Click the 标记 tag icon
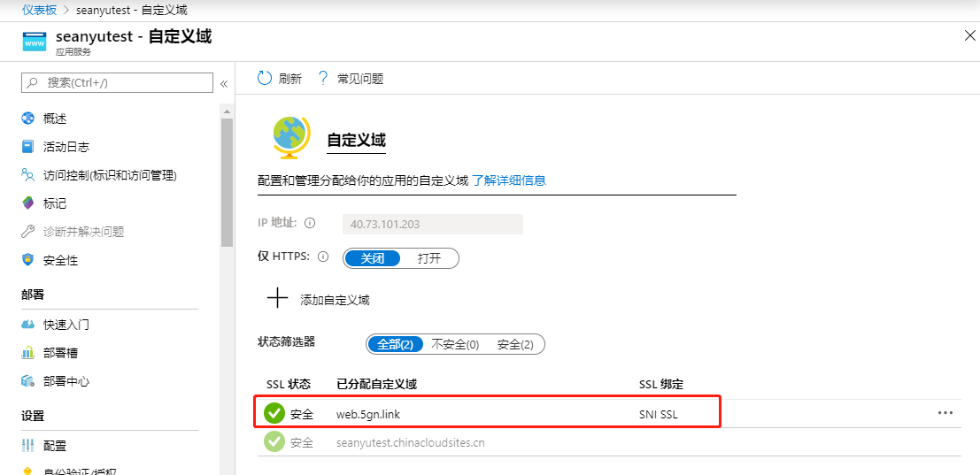 tap(27, 203)
